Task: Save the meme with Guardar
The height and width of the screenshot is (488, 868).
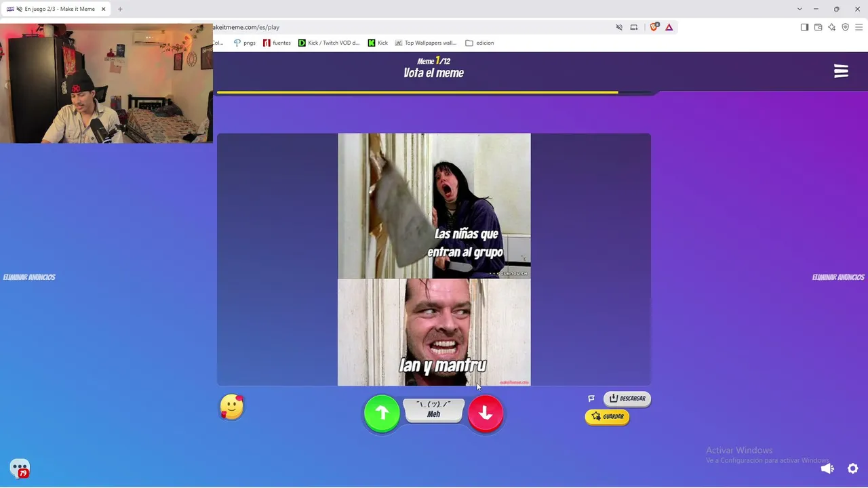Action: pyautogui.click(x=607, y=416)
